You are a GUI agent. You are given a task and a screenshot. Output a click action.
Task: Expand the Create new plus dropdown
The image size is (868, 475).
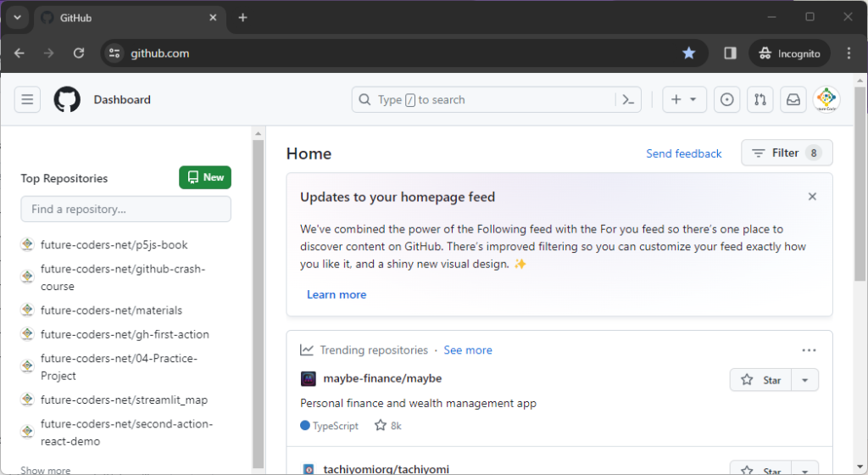click(684, 99)
